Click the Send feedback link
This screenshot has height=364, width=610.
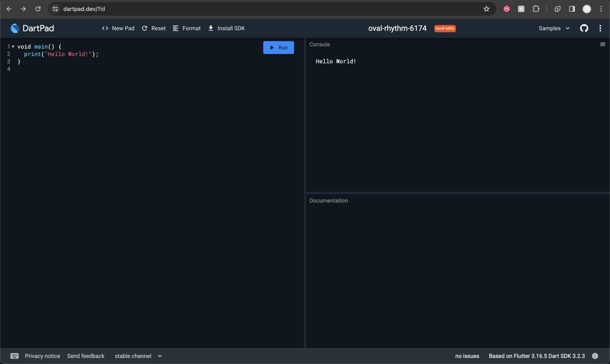click(x=86, y=356)
